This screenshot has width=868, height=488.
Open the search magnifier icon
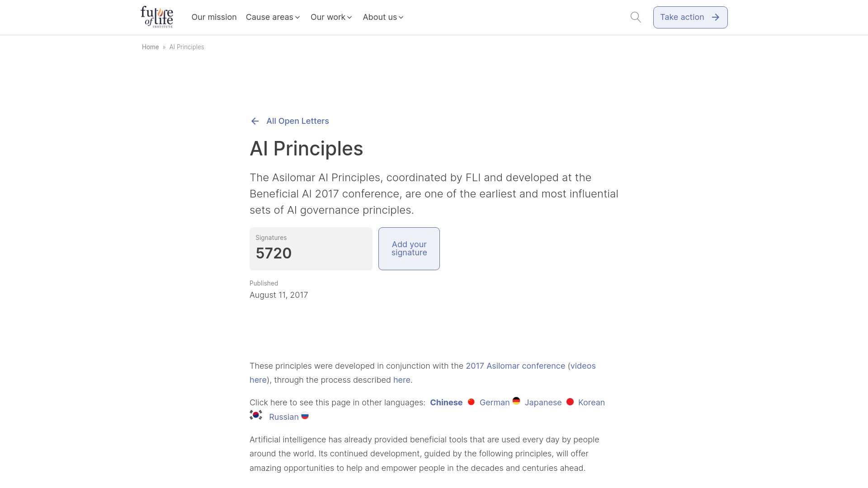636,17
